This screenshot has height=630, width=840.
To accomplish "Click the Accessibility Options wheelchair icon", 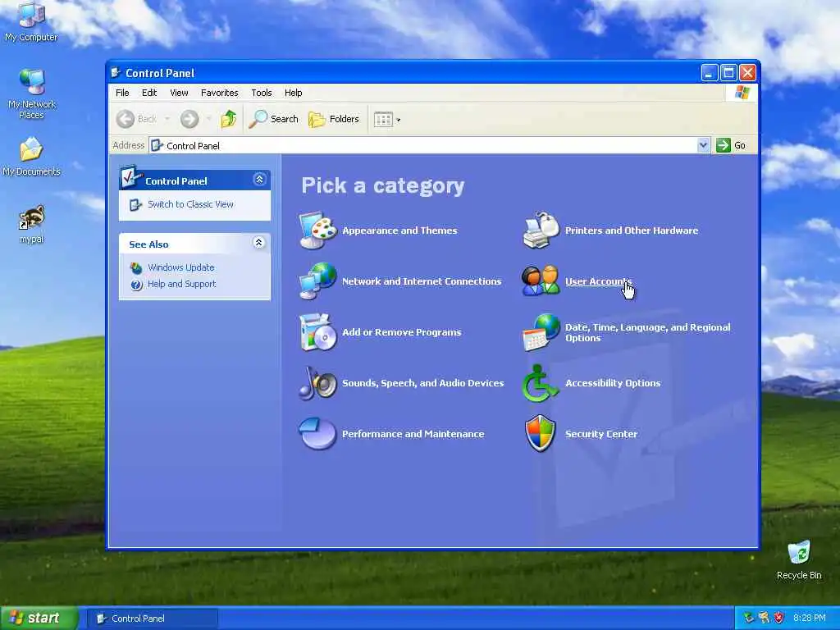I will (x=541, y=383).
